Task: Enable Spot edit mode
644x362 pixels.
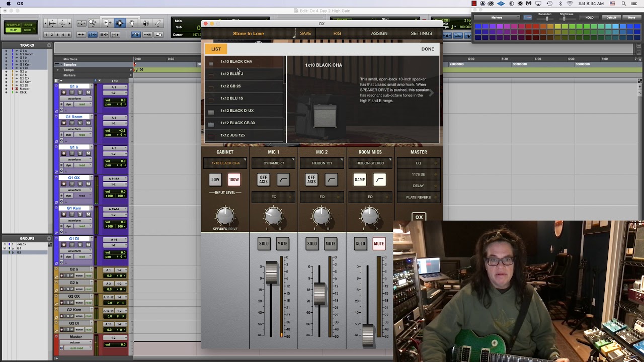Action: coord(28,25)
